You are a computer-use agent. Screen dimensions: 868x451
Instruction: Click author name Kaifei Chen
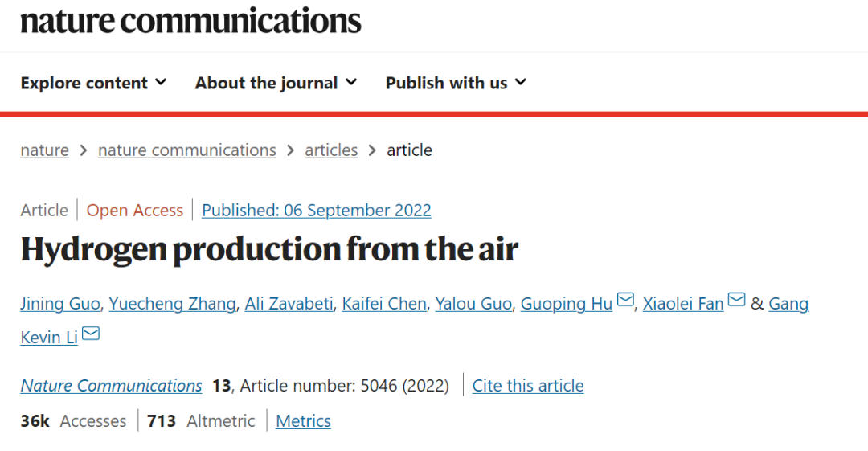384,304
